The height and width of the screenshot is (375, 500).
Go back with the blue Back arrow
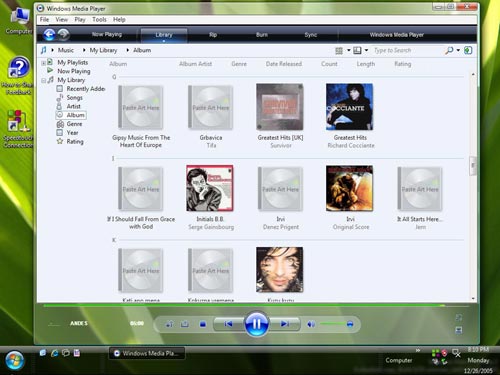tap(49, 34)
